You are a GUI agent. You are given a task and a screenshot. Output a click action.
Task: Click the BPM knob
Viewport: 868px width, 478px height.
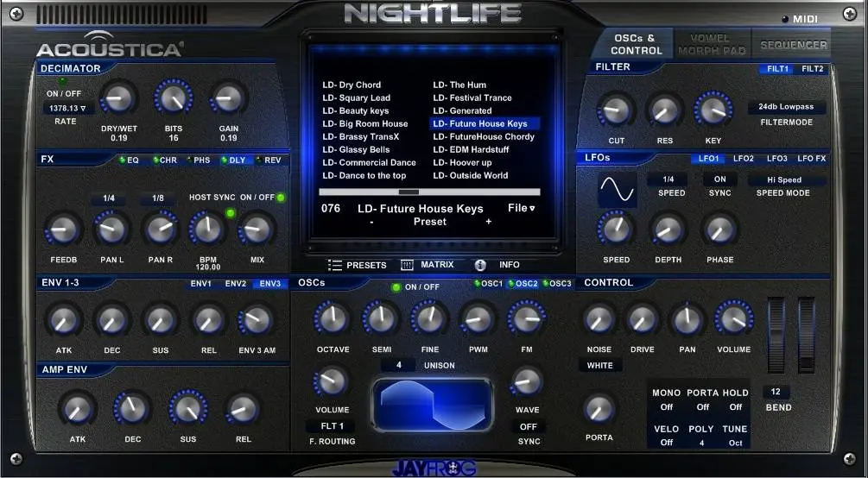point(208,230)
